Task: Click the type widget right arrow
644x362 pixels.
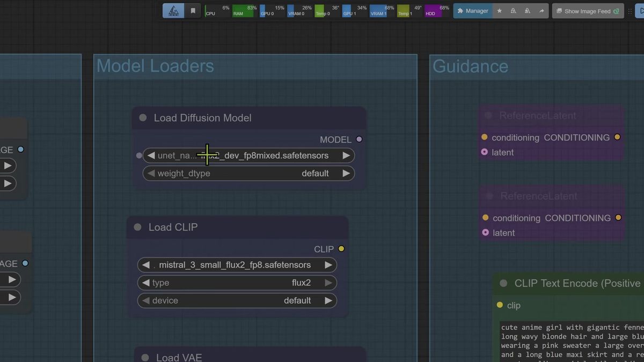Action: click(x=328, y=283)
